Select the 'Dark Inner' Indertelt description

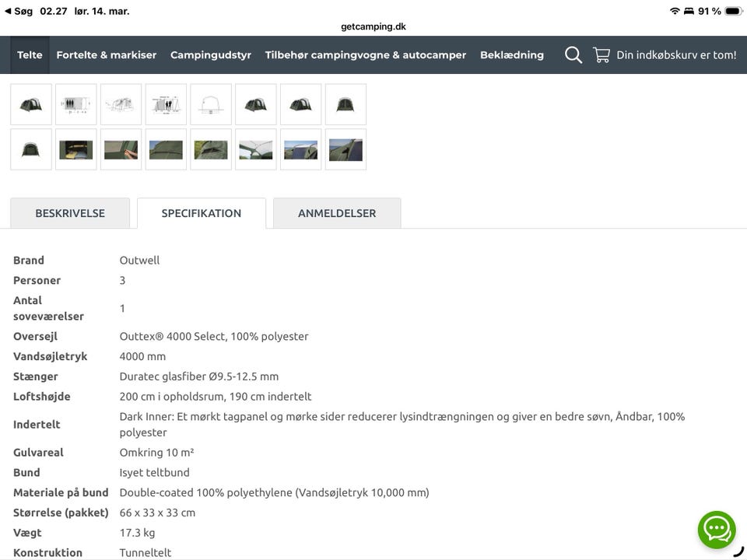(402, 425)
